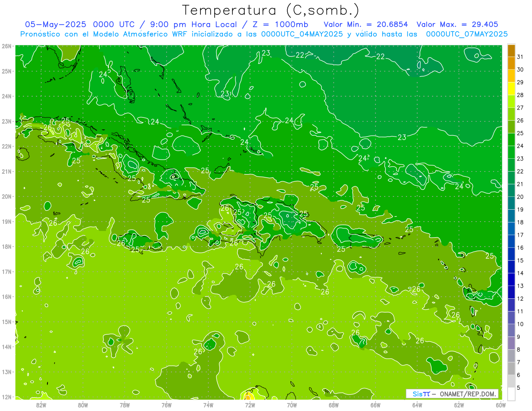This screenshot has width=532, height=411.
Task: Click the "19N" latitude axis label
Action: (7, 221)
